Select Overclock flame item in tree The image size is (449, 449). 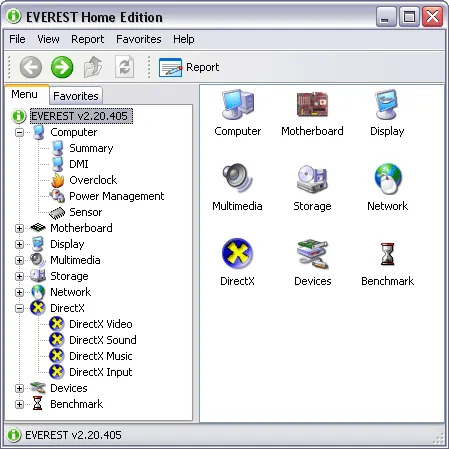pyautogui.click(x=93, y=180)
